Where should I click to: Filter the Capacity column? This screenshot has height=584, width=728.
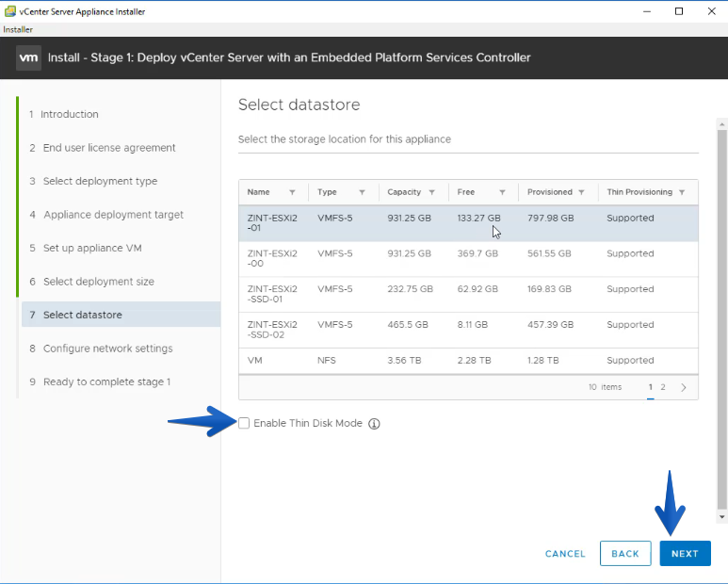(x=431, y=192)
